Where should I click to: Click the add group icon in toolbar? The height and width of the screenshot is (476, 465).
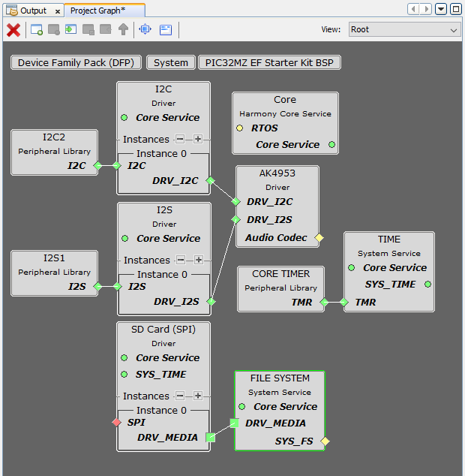[37, 30]
